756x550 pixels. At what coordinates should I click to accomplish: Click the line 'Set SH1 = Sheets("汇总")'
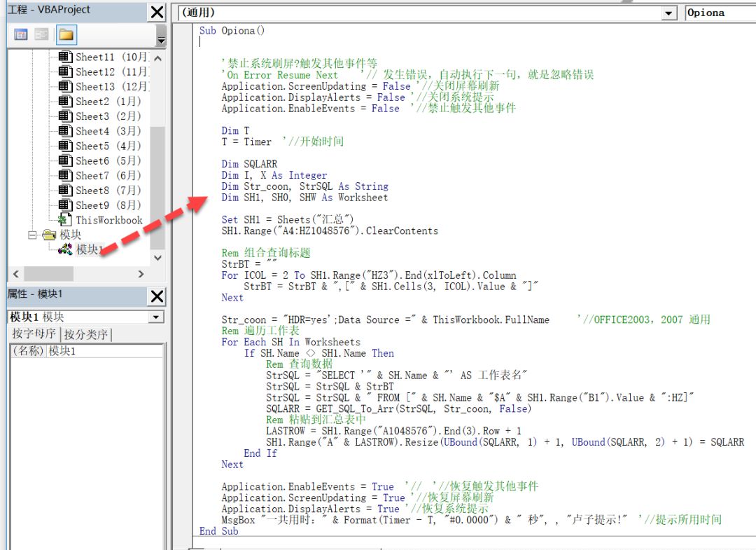[x=288, y=219]
